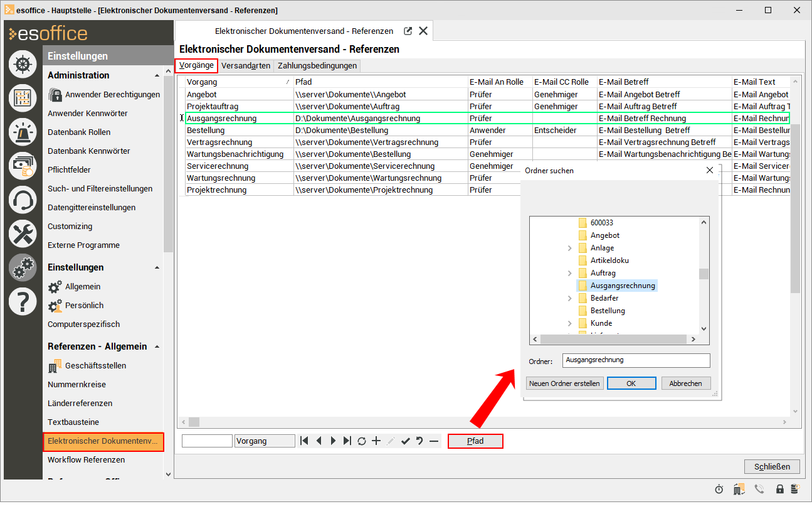Jump to first record in navigator
Viewport: 812px width, 509px height.
pos(305,441)
